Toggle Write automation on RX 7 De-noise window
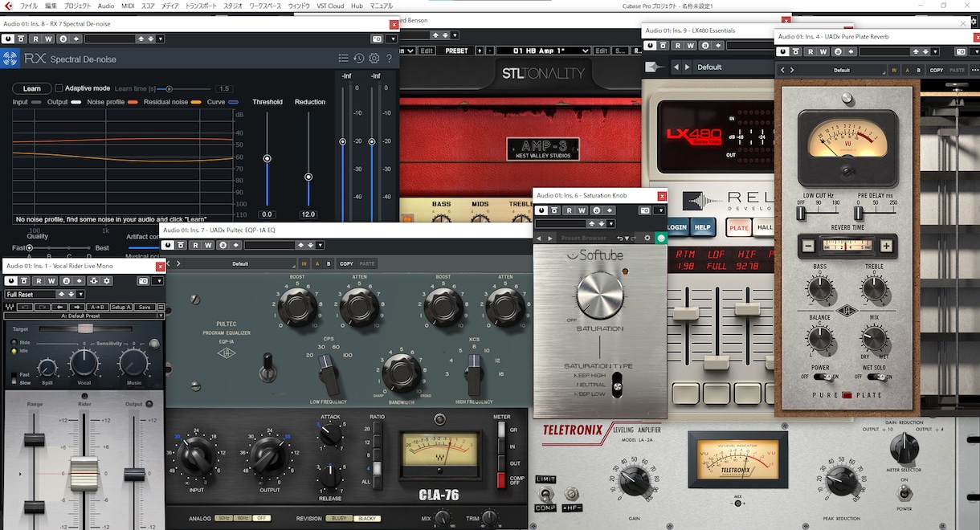 tap(49, 39)
